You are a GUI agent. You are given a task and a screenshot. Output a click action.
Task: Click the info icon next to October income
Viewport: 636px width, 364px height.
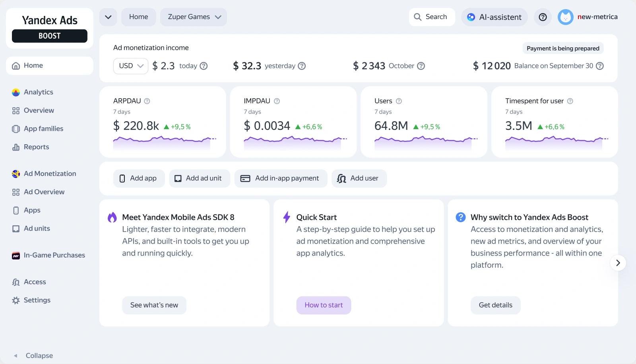(421, 66)
